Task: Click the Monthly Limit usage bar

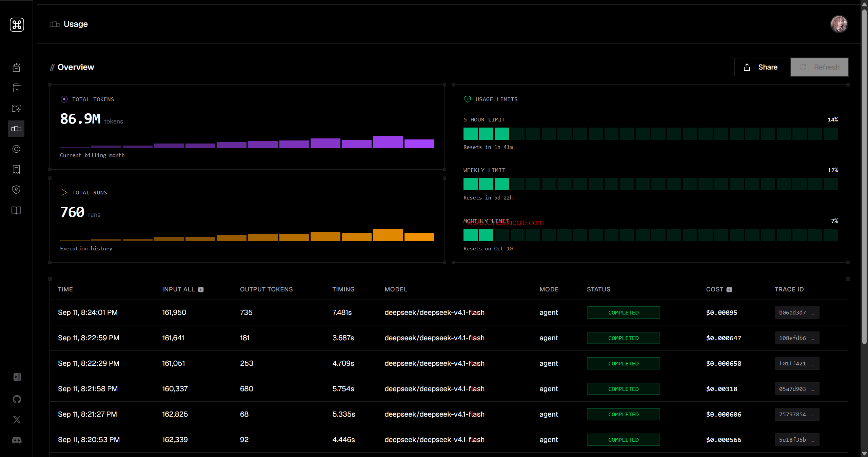Action: click(x=651, y=235)
